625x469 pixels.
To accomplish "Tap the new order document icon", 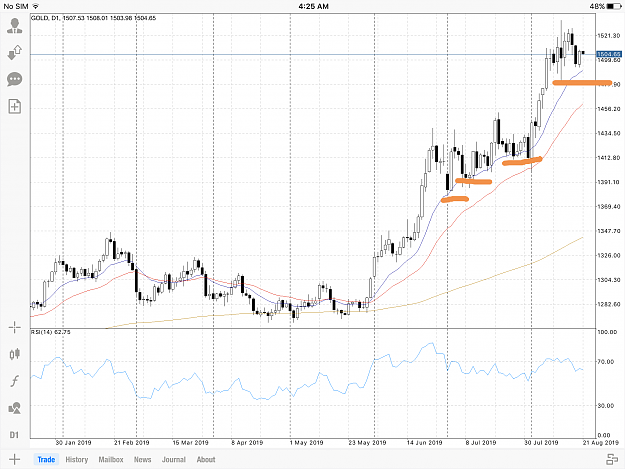I will pos(14,106).
